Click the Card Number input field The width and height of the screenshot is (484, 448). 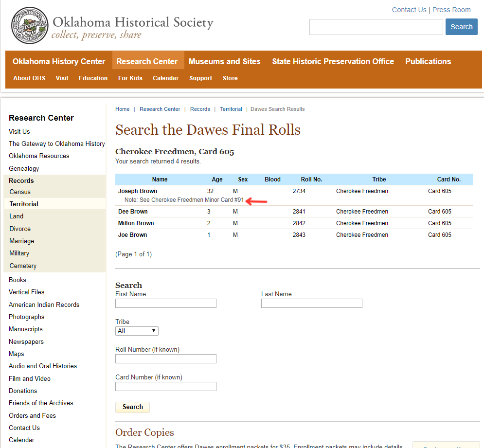coord(166,387)
